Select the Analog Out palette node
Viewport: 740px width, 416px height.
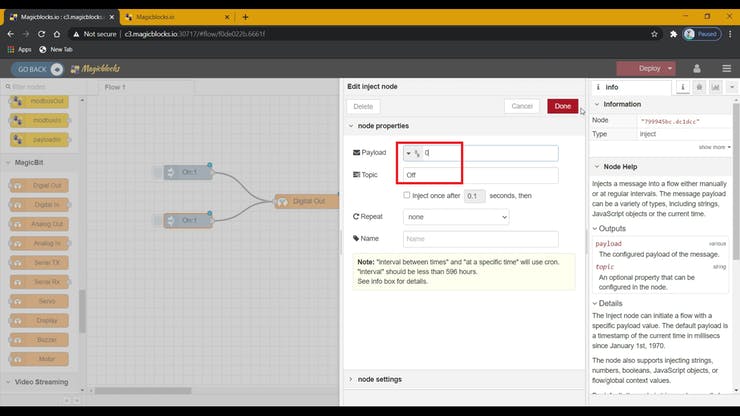click(x=39, y=224)
